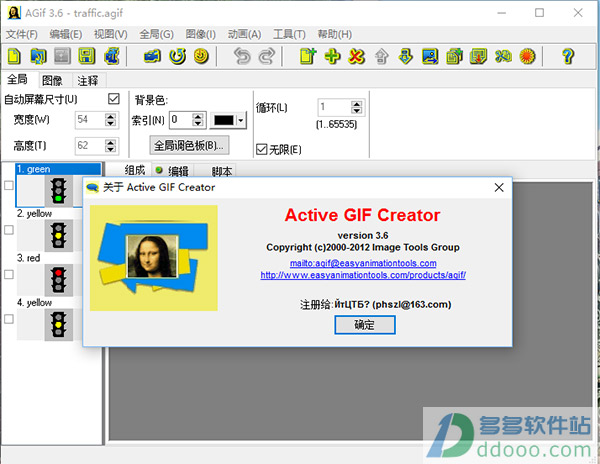Click the blue circular arrow icon
The image size is (600, 464).
point(177,56)
